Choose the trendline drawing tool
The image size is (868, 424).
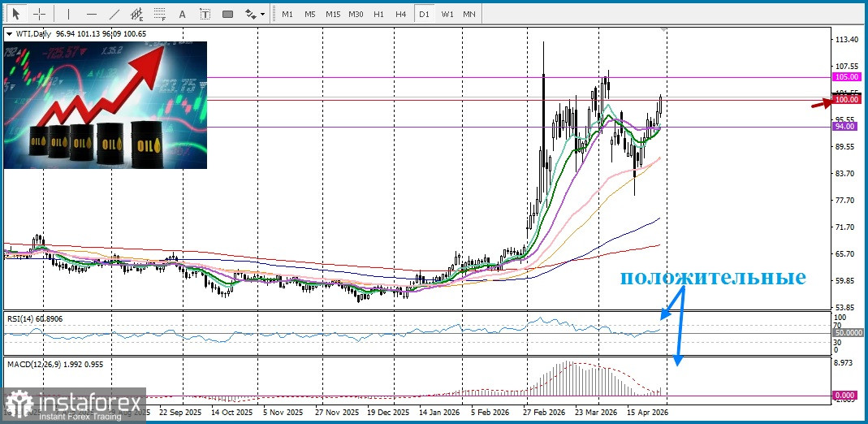(114, 14)
